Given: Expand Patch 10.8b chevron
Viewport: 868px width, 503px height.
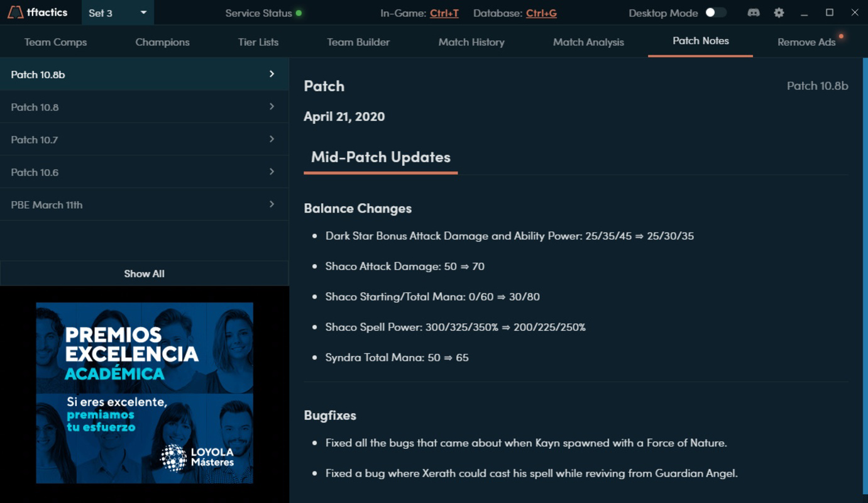Looking at the screenshot, I should click(x=272, y=74).
